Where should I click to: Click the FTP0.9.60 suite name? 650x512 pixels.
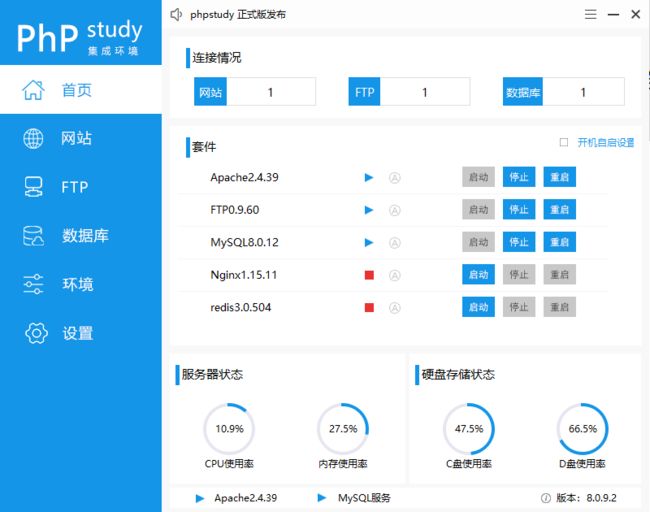[235, 210]
